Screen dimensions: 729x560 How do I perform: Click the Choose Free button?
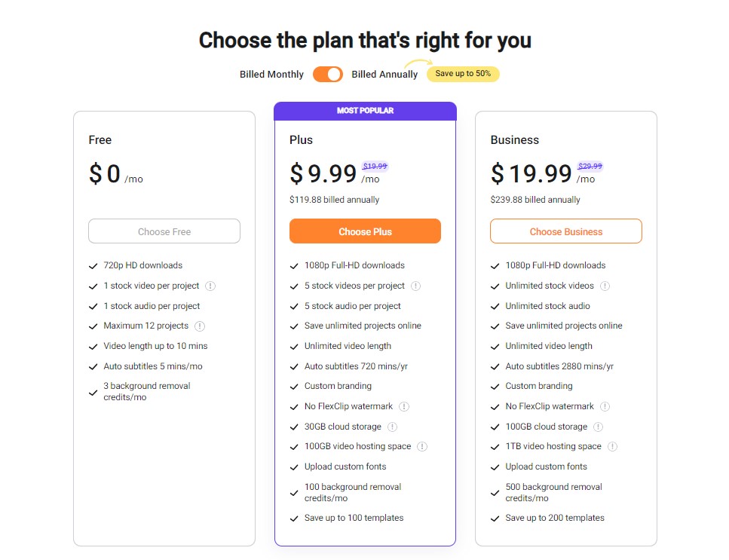point(164,231)
